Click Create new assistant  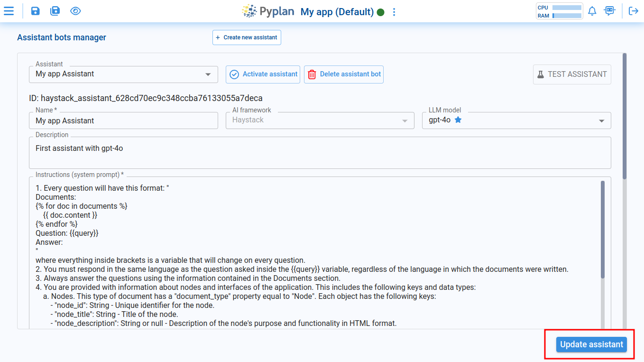[247, 37]
